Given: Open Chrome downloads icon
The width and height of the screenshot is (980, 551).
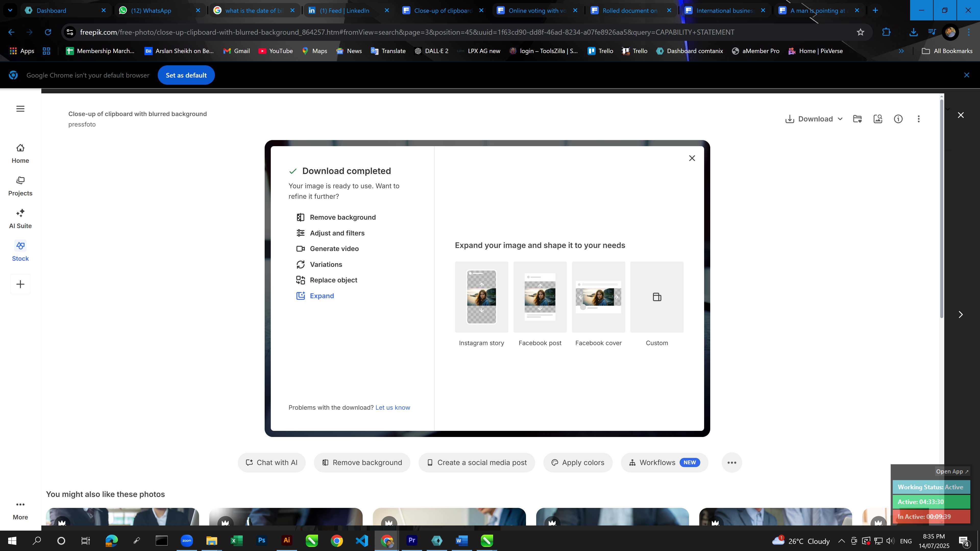Looking at the screenshot, I should [x=913, y=32].
